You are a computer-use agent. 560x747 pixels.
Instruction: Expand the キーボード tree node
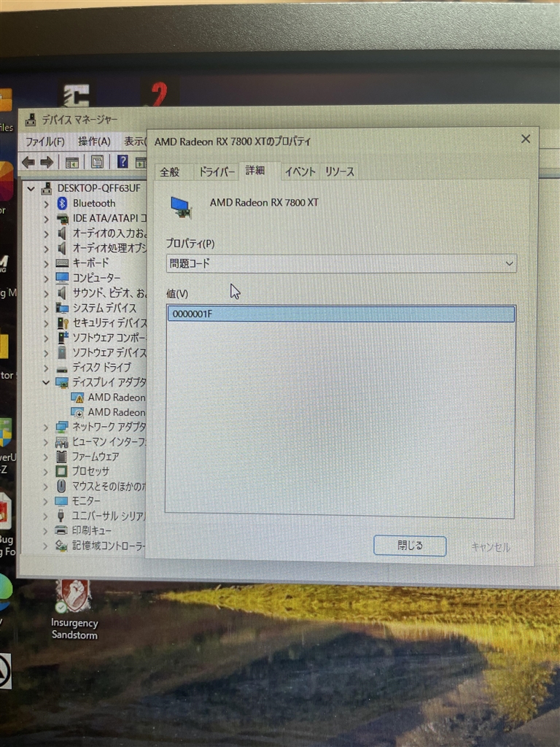[46, 263]
